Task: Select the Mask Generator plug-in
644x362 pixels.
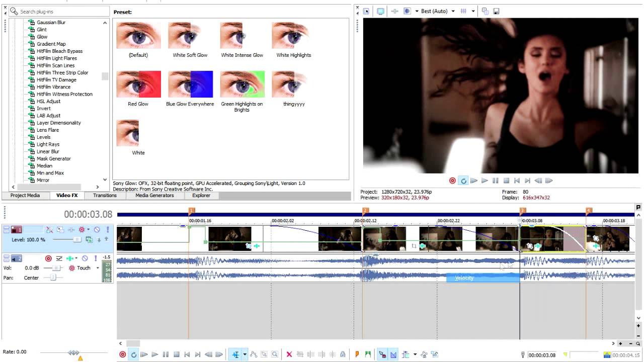Action: (53, 159)
